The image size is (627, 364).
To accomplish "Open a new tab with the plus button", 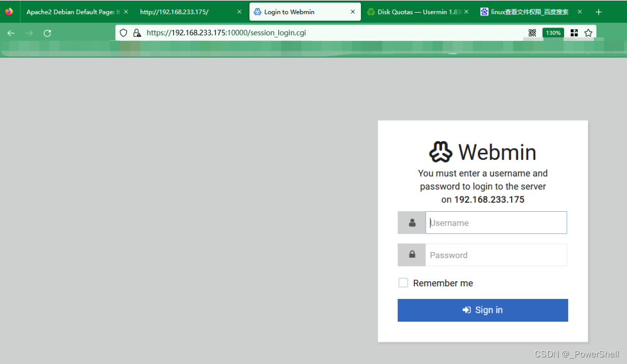I will tap(599, 12).
